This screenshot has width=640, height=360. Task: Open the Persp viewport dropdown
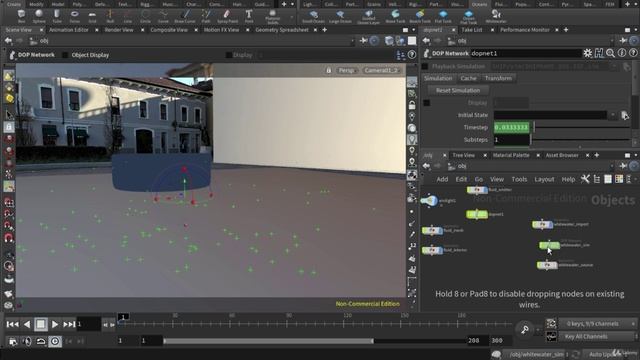coord(346,70)
